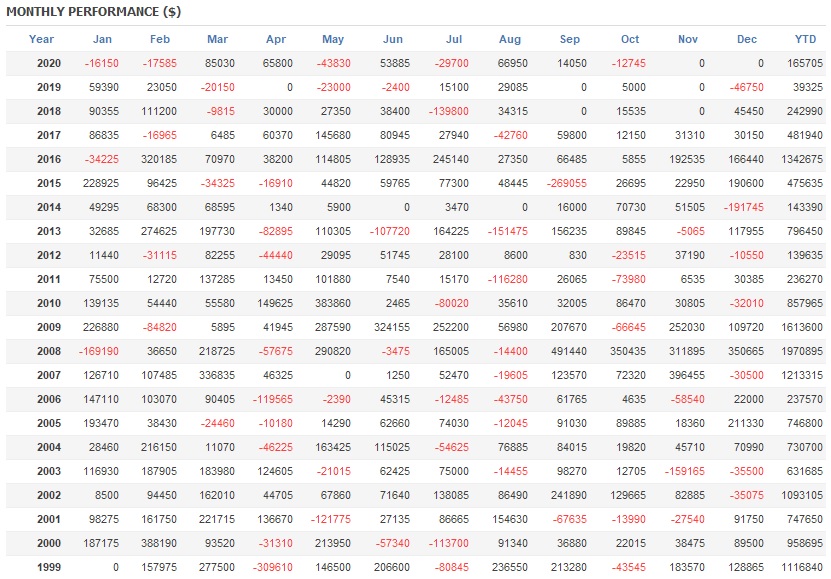Select the 2008 year row label
This screenshot has height=579, width=831.
[49, 351]
